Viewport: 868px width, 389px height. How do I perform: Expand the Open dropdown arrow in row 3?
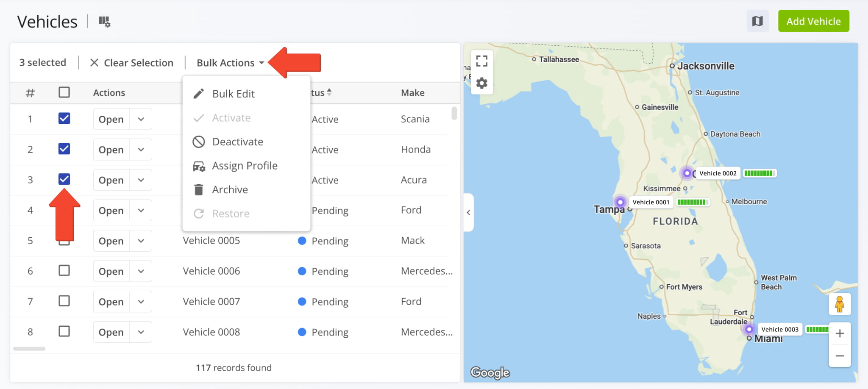pyautogui.click(x=141, y=180)
